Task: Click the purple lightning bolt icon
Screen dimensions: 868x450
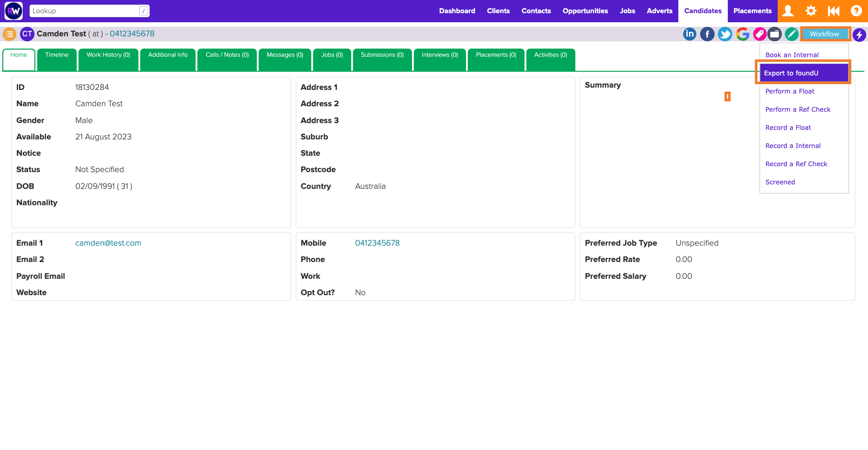Action: point(859,35)
